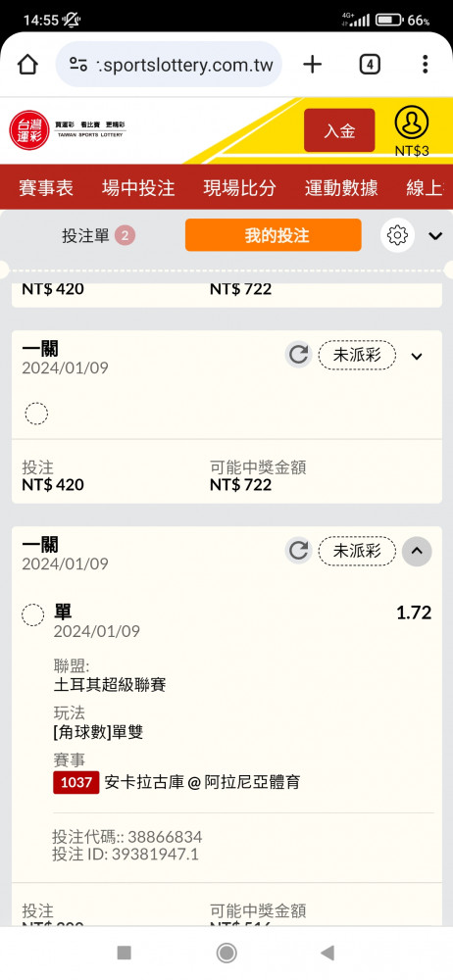Refresh the collapsed 一關 bet status
The image size is (453, 980).
coord(298,355)
